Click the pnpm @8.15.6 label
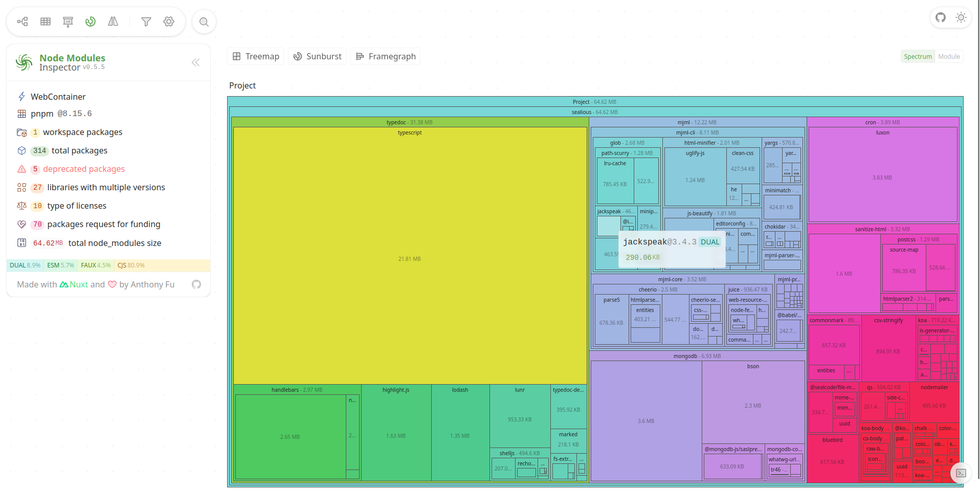The image size is (980, 492). 61,114
